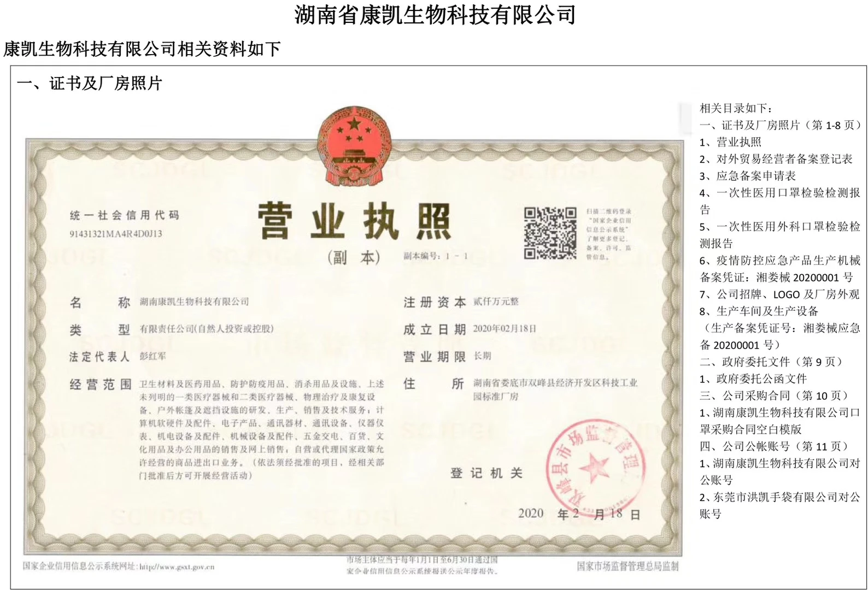The height and width of the screenshot is (590, 868).
Task: Click the date beside the 成立日期 label
Action: pyautogui.click(x=505, y=329)
